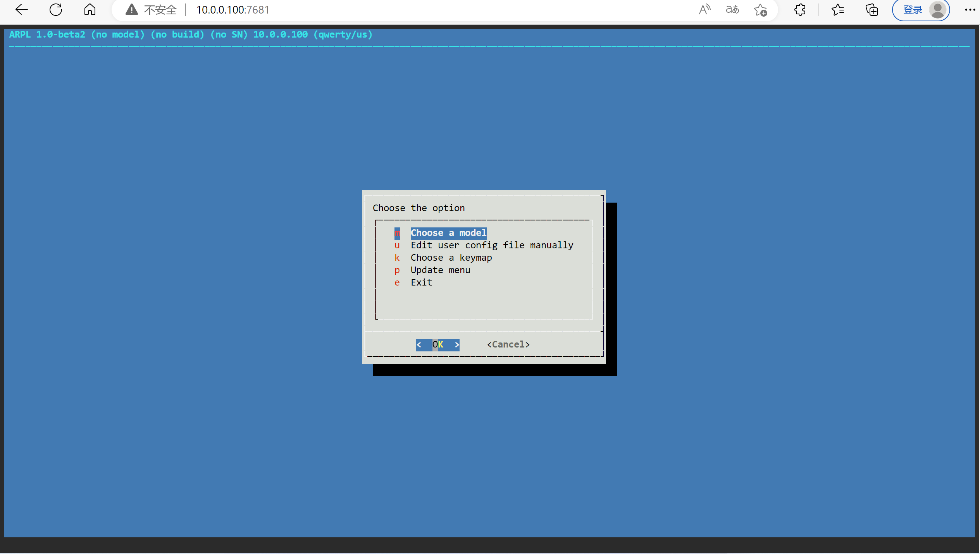980x554 pixels.
Task: Reload the page with the refresh icon
Action: pyautogui.click(x=56, y=10)
